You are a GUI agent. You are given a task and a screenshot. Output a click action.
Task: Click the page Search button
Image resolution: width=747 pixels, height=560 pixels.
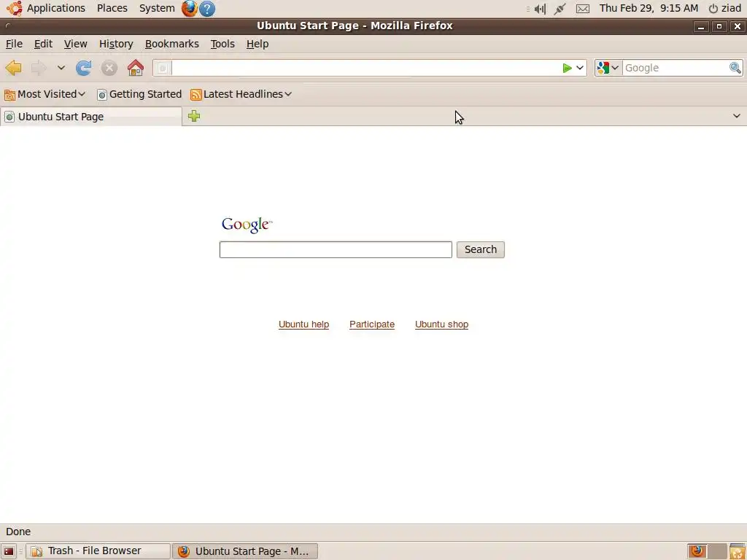click(480, 249)
